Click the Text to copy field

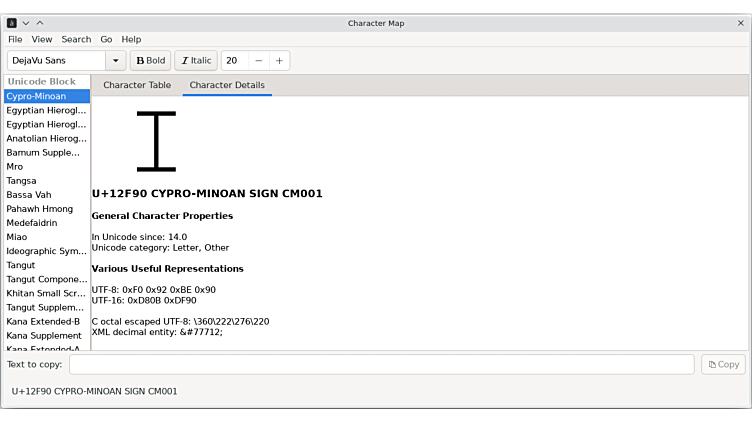[381, 365]
